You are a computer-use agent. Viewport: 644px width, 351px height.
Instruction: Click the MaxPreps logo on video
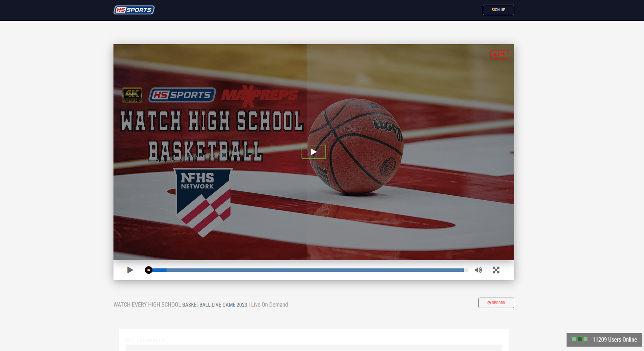259,96
